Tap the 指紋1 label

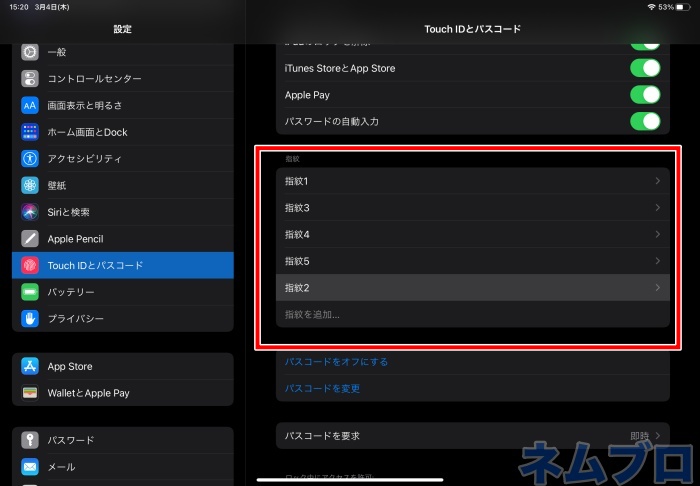tap(296, 181)
